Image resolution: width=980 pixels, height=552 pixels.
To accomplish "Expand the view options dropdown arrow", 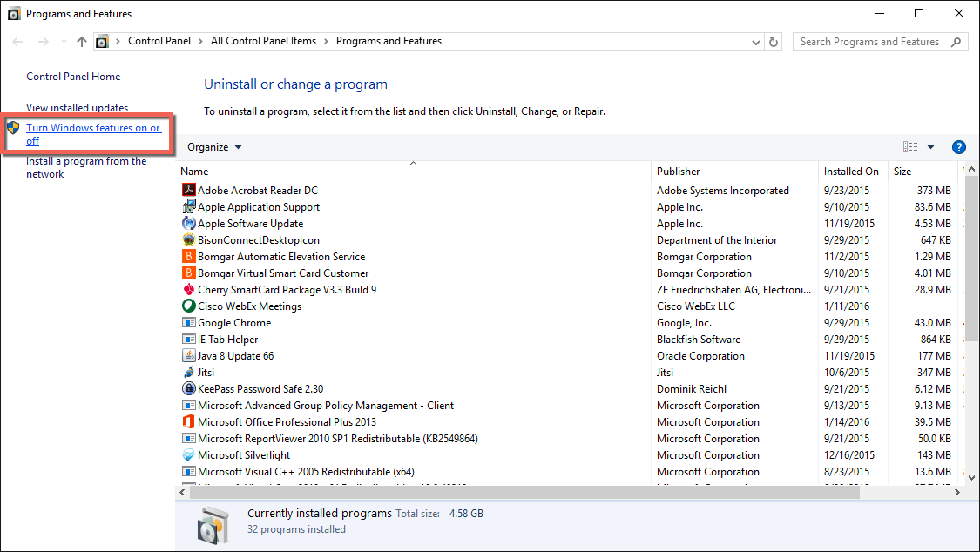I will click(x=930, y=147).
